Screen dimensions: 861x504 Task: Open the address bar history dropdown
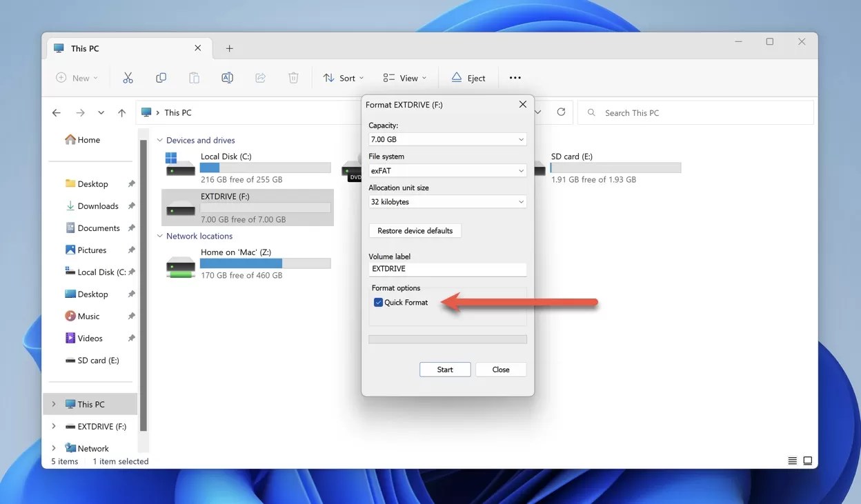click(538, 112)
